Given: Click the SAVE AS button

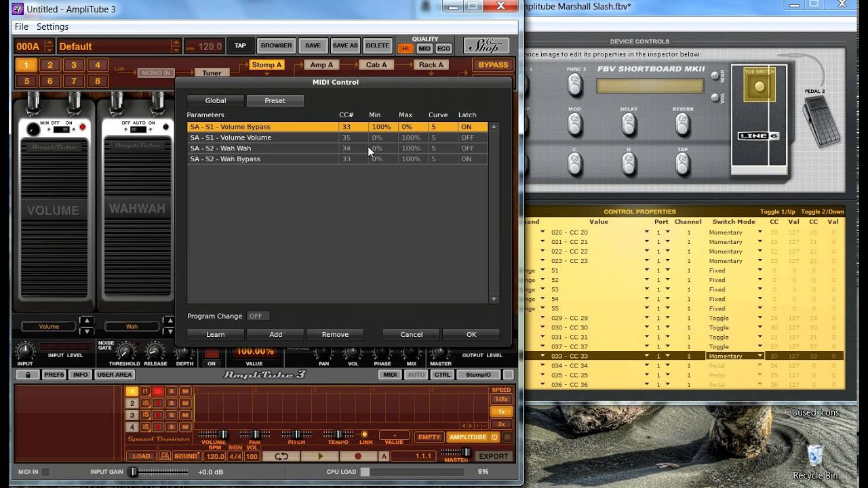Looking at the screenshot, I should click(344, 46).
